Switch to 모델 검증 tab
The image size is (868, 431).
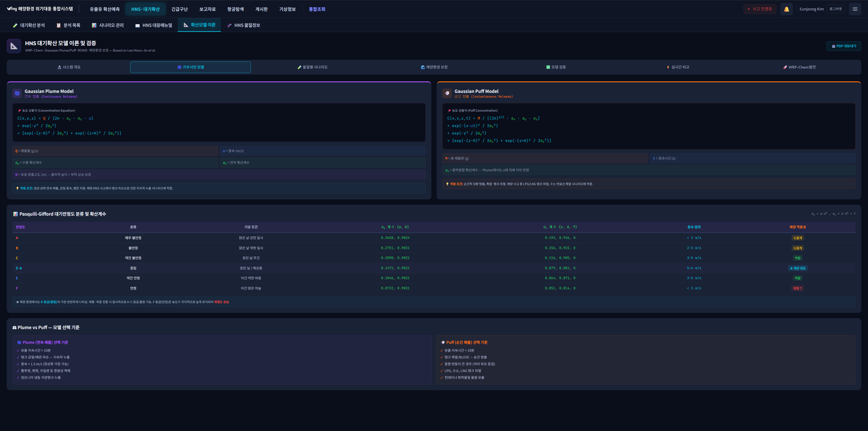tap(556, 67)
